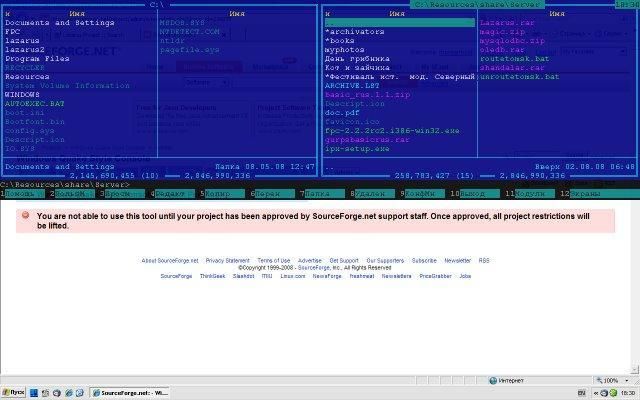
Task: Select the Program Files folder
Action: 37,59
